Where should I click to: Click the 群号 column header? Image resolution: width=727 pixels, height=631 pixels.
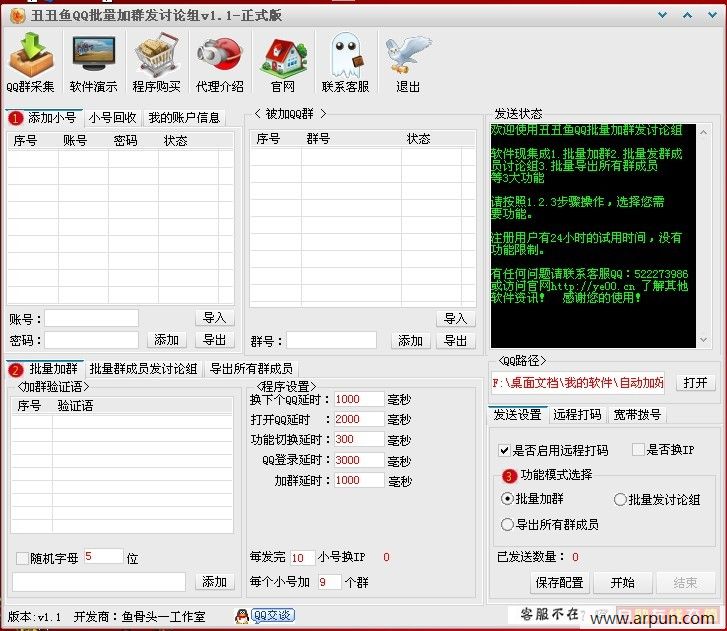318,139
